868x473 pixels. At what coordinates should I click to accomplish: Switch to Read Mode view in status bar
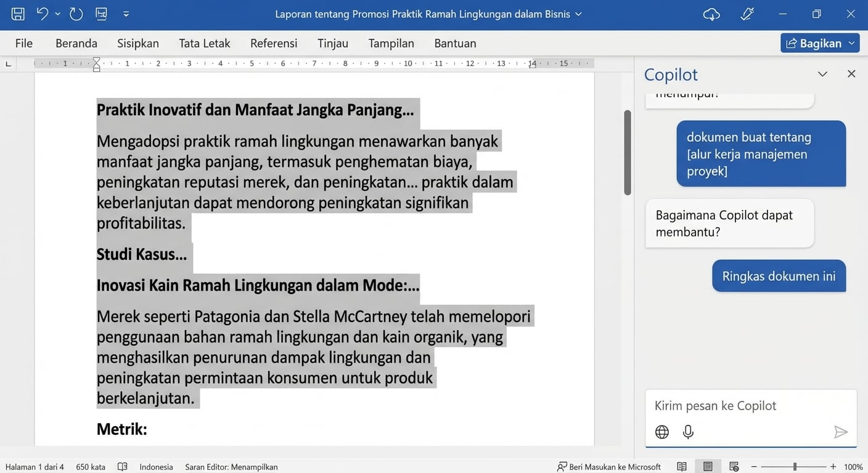(682, 466)
